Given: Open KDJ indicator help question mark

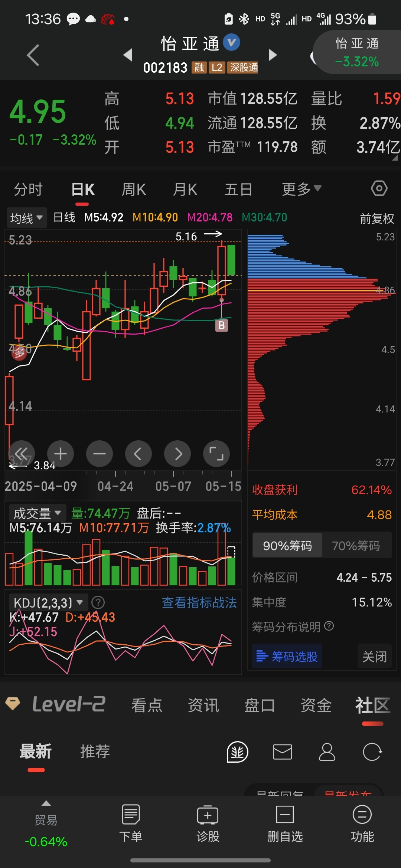Looking at the screenshot, I should [98, 602].
